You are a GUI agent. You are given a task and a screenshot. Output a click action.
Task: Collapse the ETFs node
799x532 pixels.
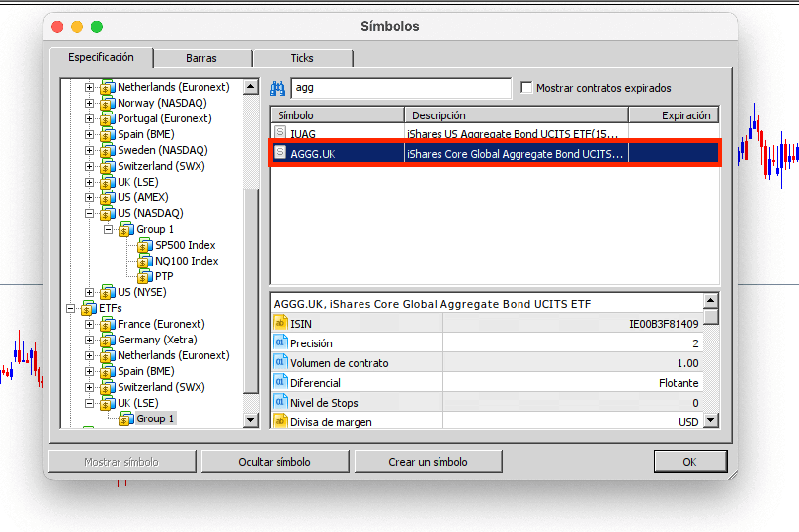(71, 308)
